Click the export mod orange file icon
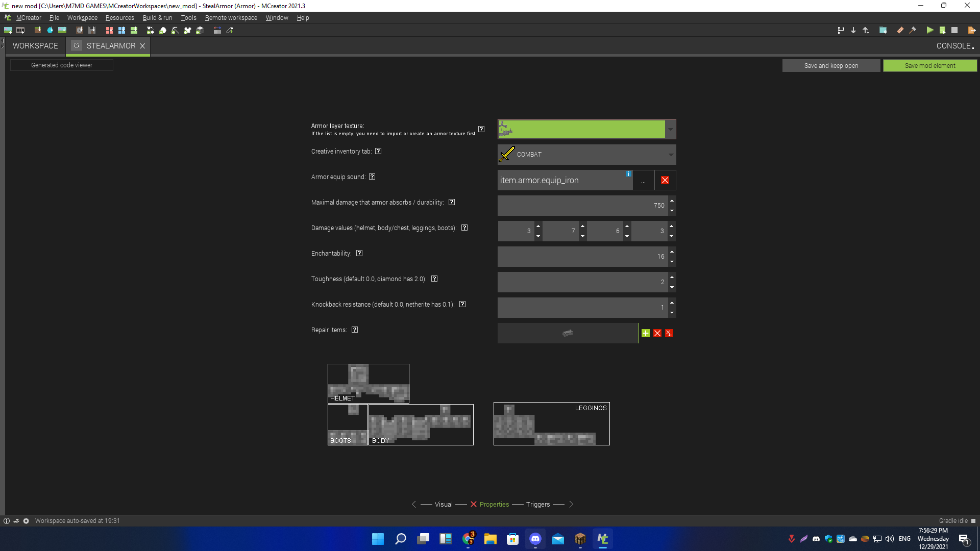980x551 pixels. point(972,31)
